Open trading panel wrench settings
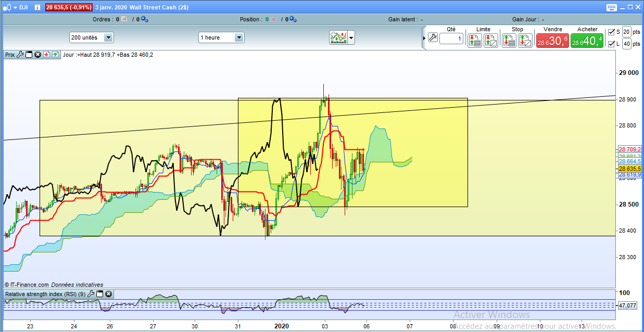This screenshot has width=644, height=332. pos(433,37)
